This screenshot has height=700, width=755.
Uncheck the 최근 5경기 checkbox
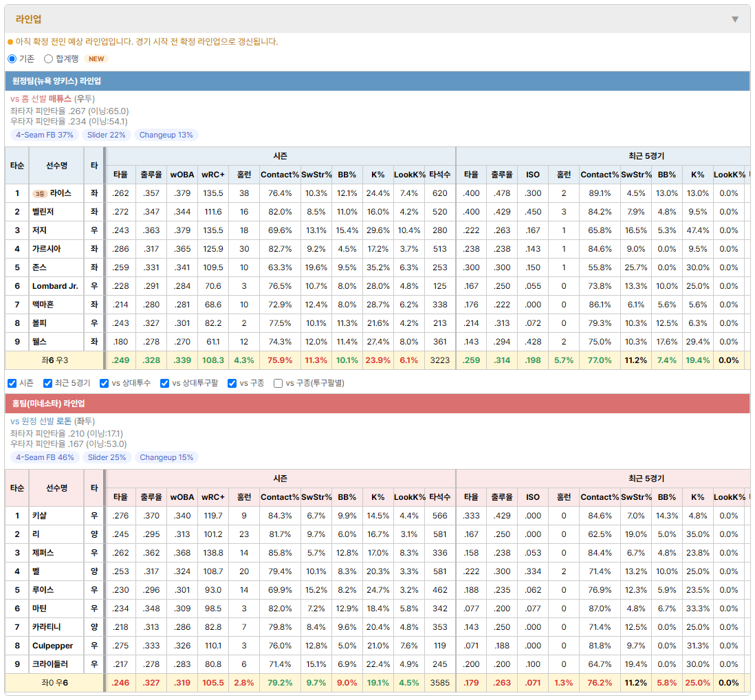pos(47,383)
